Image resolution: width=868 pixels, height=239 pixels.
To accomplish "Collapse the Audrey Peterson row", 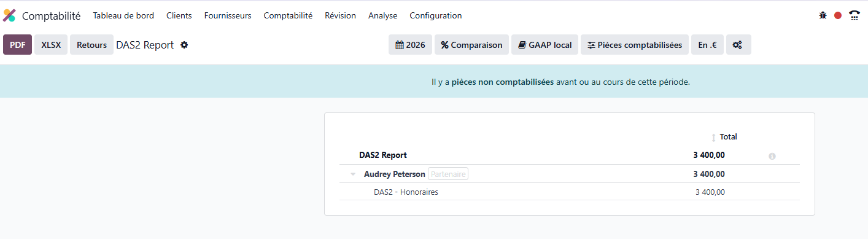I will coord(353,174).
